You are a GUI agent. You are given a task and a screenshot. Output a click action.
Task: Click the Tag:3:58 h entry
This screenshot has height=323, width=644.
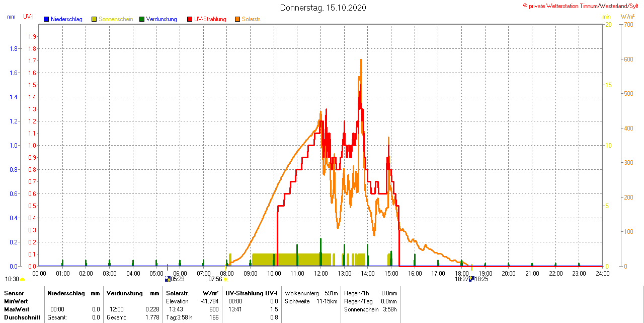(x=180, y=317)
